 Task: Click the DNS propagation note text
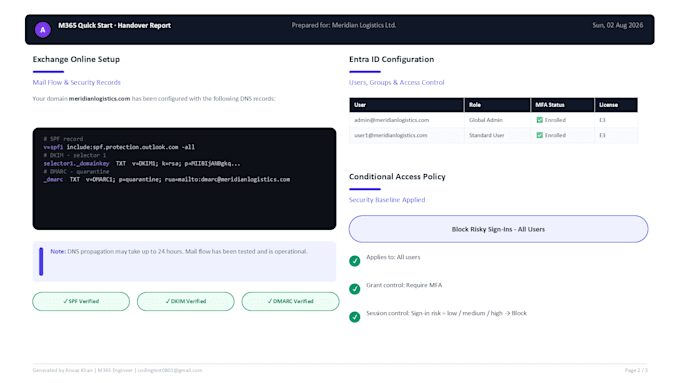(179, 252)
